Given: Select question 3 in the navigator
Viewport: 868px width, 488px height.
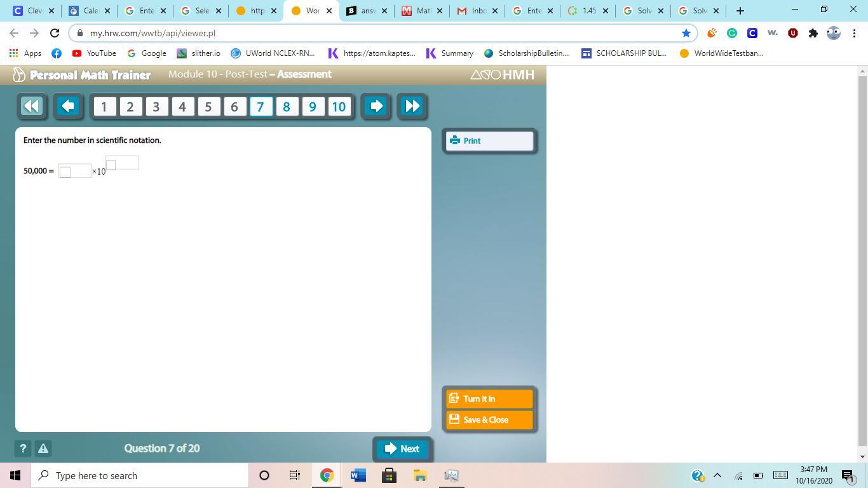Looking at the screenshot, I should pyautogui.click(x=156, y=107).
